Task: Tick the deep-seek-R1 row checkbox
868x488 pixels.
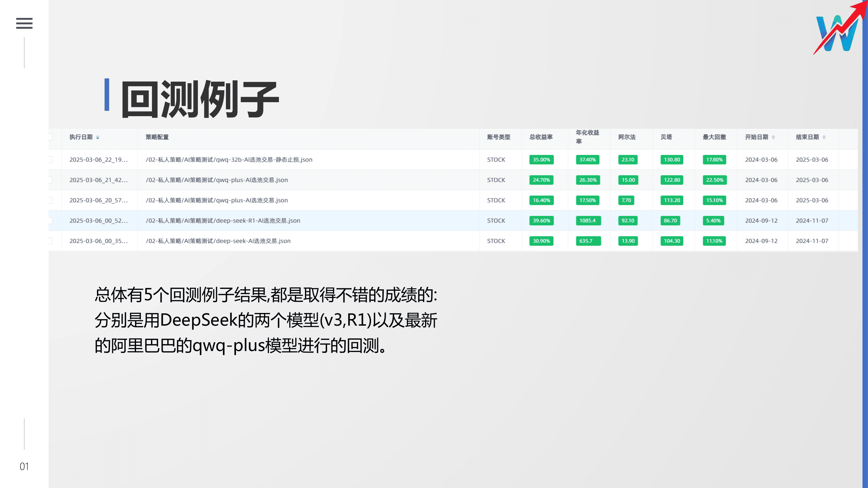Action: [50, 221]
